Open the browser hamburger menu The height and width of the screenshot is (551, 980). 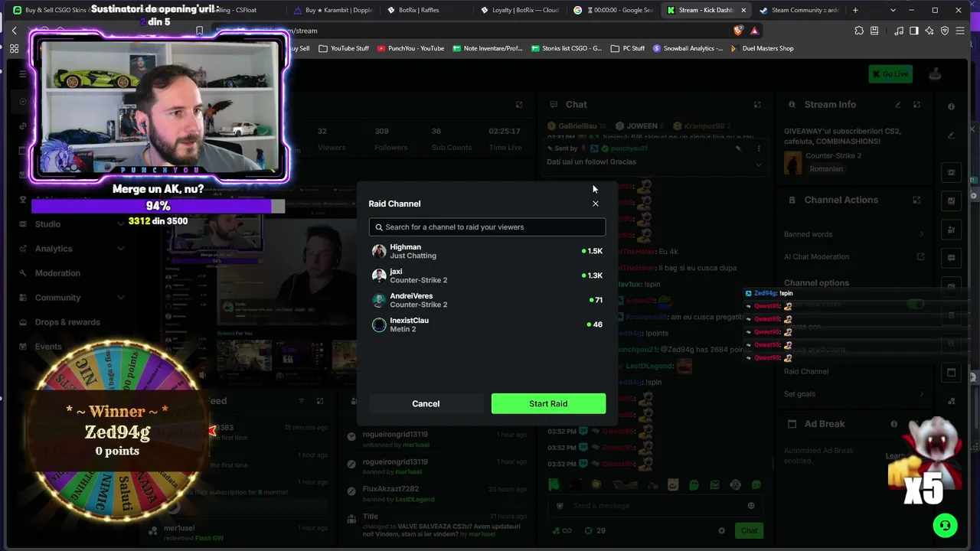(x=960, y=31)
